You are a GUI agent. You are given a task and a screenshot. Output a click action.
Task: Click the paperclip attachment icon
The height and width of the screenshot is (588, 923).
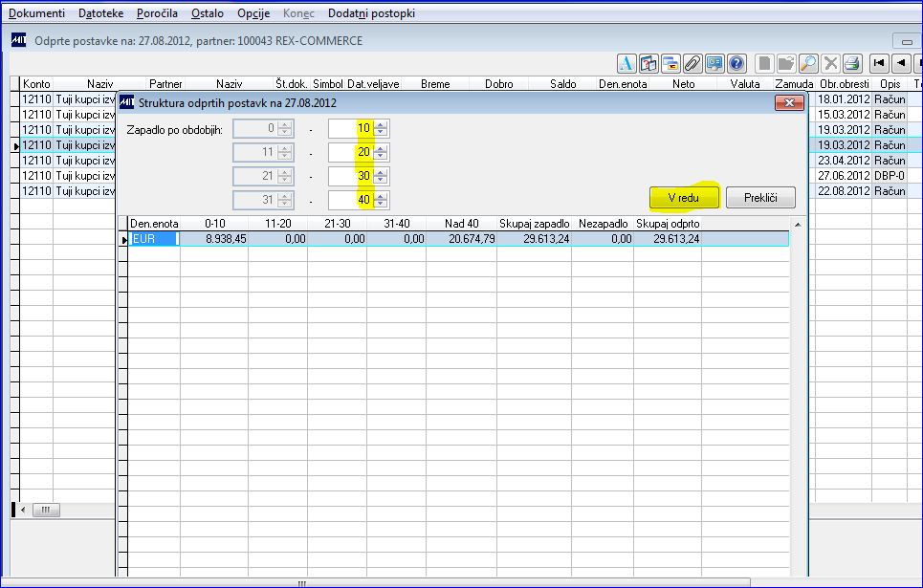coord(692,63)
